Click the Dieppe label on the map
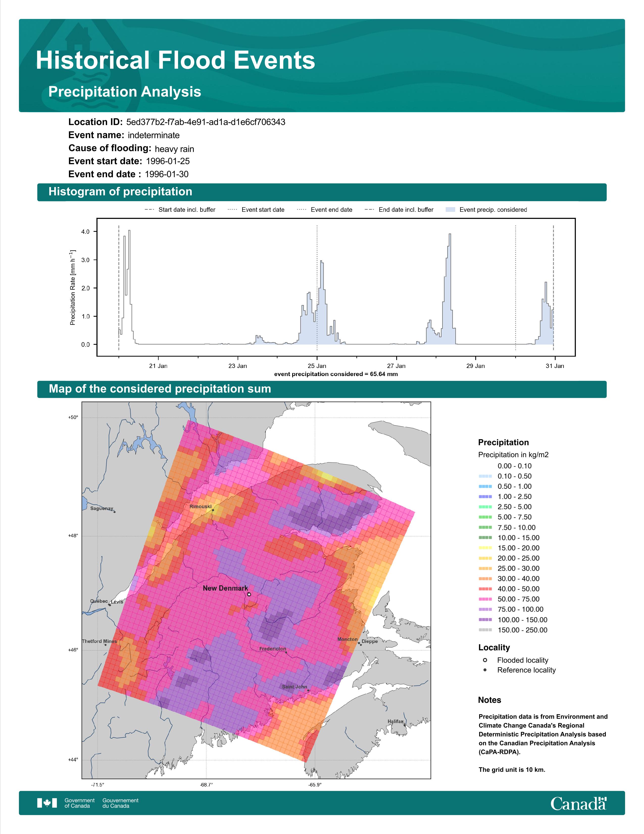Screen dimensions: 644x834 [370, 641]
